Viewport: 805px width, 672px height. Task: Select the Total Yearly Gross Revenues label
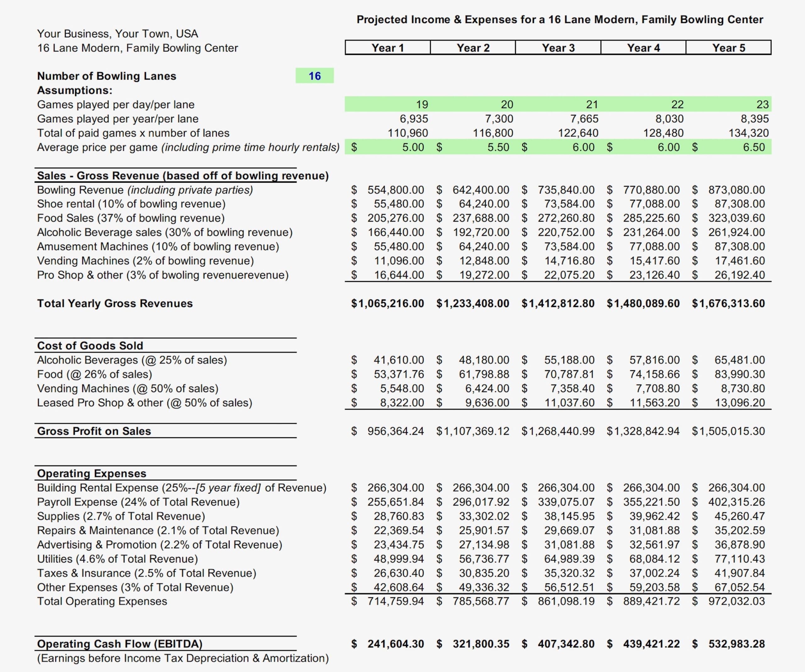pos(115,303)
